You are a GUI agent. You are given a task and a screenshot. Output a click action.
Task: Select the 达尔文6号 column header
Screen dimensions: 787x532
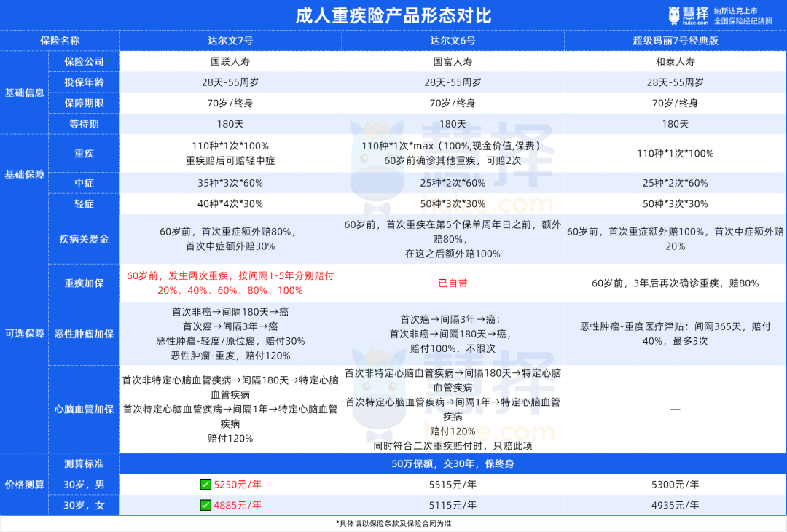point(453,41)
